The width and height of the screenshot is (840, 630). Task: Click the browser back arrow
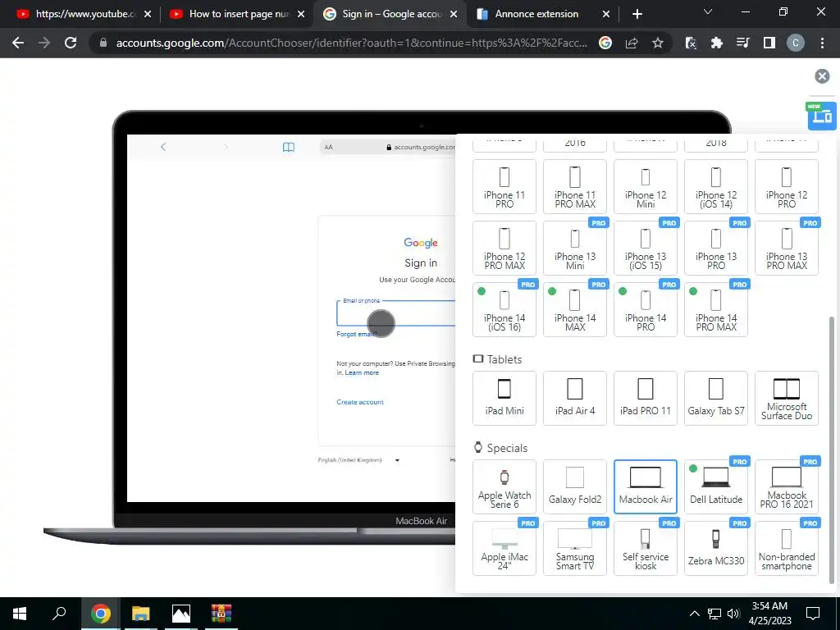tap(18, 43)
